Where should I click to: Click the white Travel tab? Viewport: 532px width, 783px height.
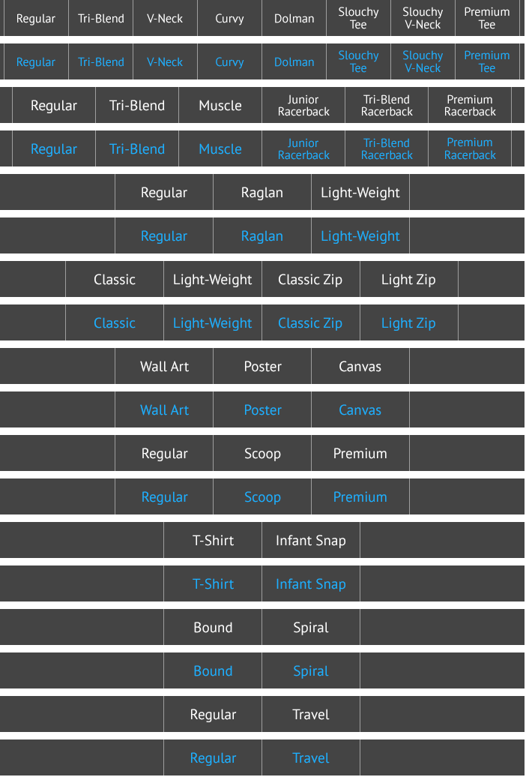click(x=311, y=715)
